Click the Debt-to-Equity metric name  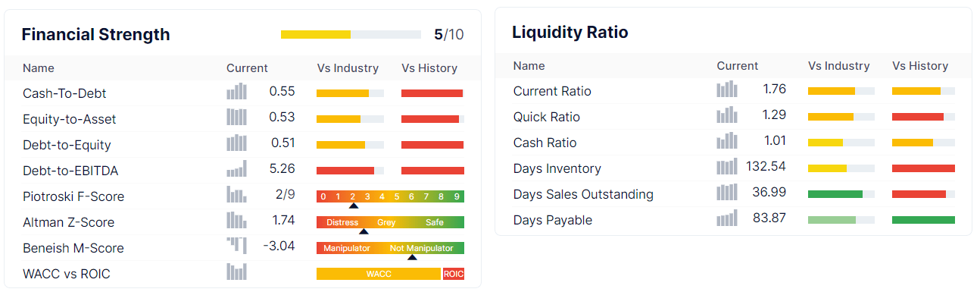[67, 145]
